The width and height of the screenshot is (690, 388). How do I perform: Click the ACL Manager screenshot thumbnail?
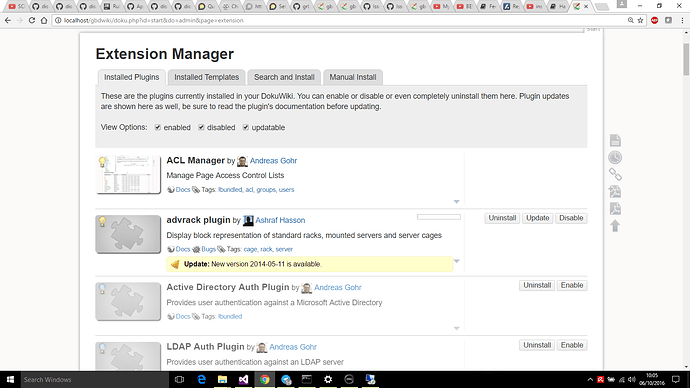(128, 175)
